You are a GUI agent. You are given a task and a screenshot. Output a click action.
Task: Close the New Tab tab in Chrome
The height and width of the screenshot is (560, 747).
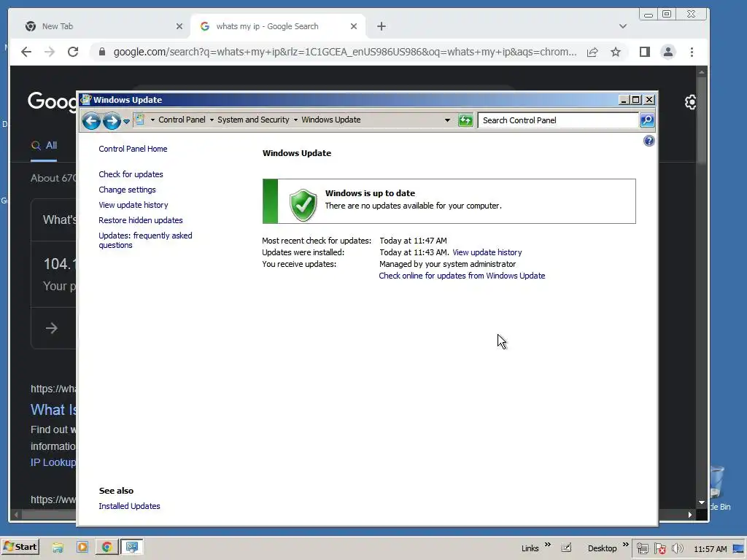click(179, 26)
